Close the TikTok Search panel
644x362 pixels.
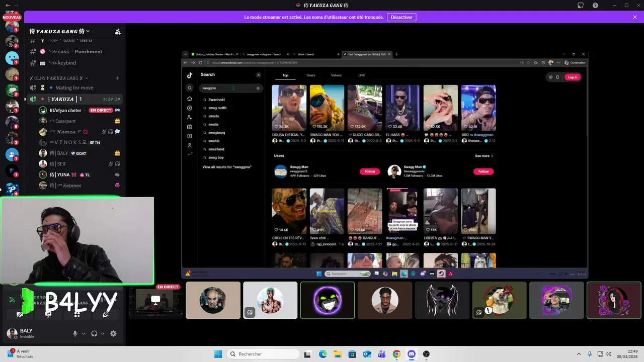tap(259, 75)
